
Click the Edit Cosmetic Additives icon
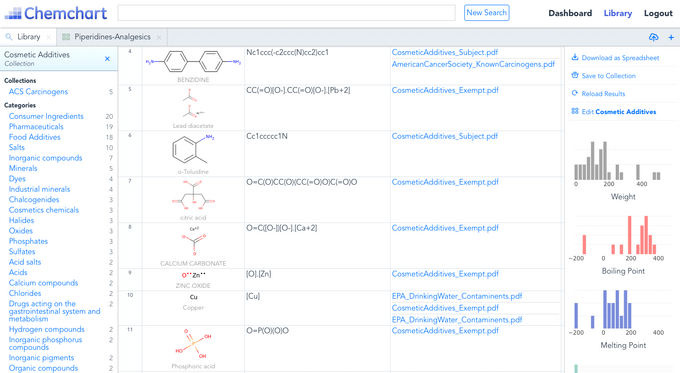(575, 111)
